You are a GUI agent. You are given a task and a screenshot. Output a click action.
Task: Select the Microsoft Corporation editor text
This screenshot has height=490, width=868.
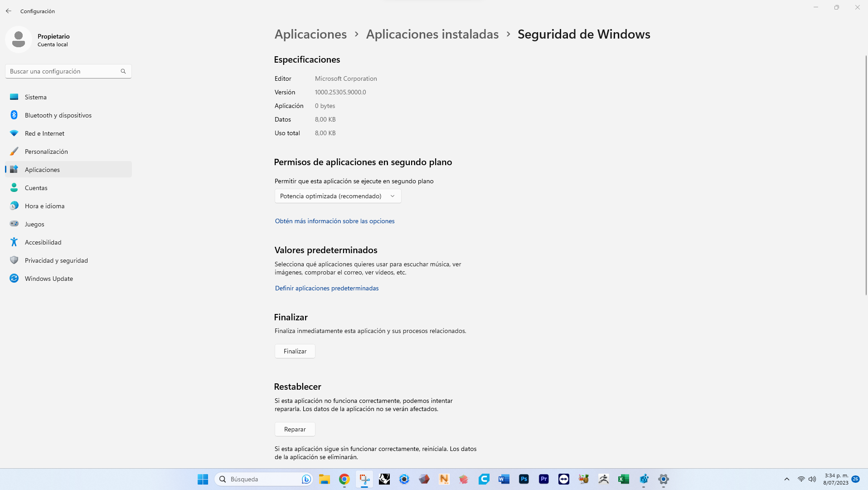(346, 78)
